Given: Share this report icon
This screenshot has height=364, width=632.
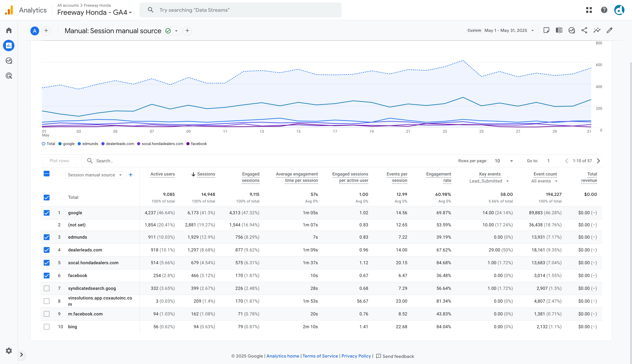Looking at the screenshot, I should click(584, 31).
